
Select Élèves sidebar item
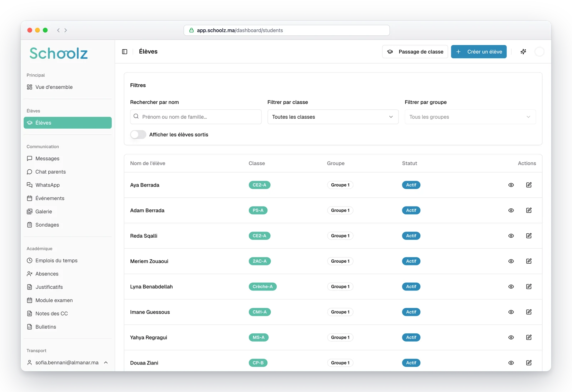(68, 123)
